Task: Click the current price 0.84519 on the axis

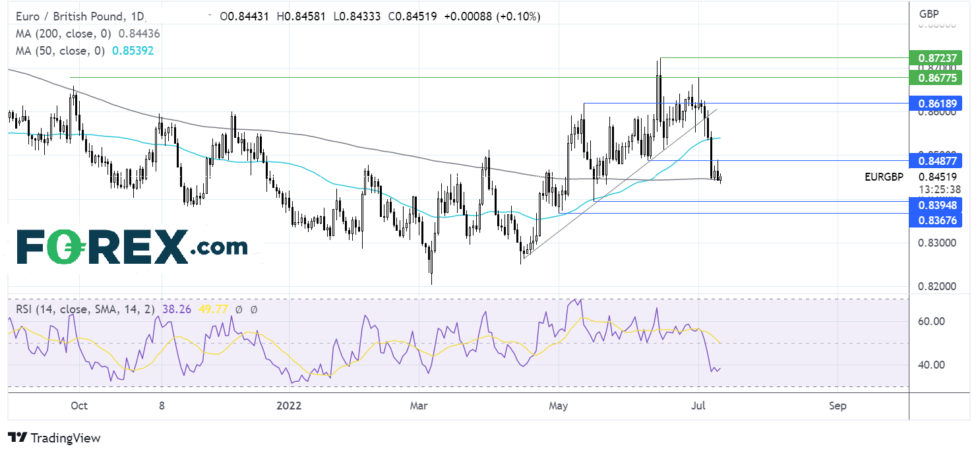Action: pos(938,176)
